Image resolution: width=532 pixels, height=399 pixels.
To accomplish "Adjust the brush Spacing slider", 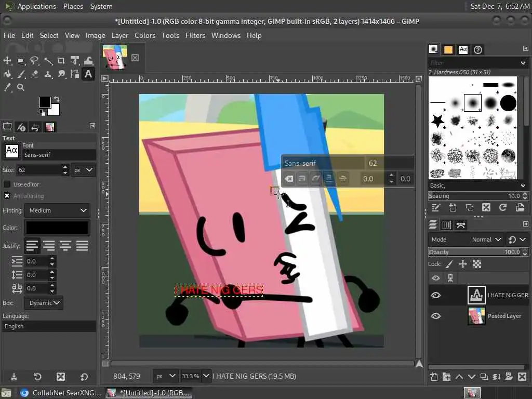I will [x=475, y=196].
